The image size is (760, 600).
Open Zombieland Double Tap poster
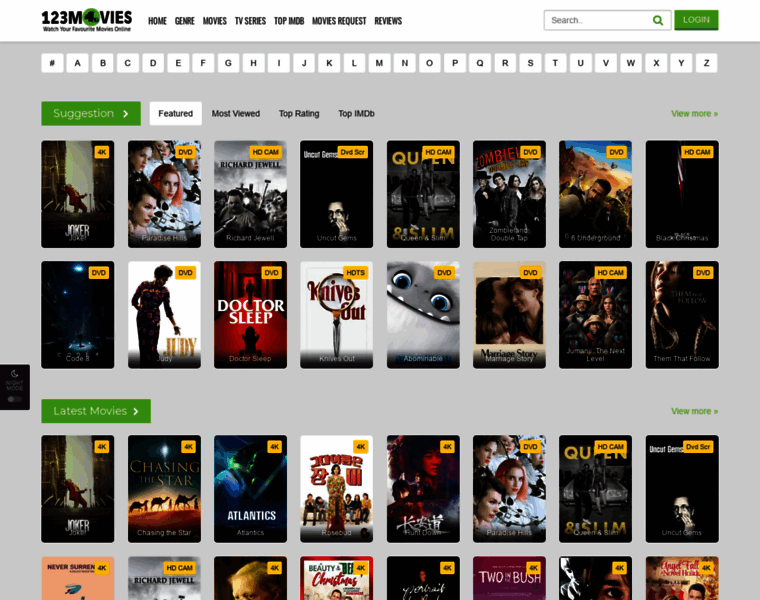(509, 194)
